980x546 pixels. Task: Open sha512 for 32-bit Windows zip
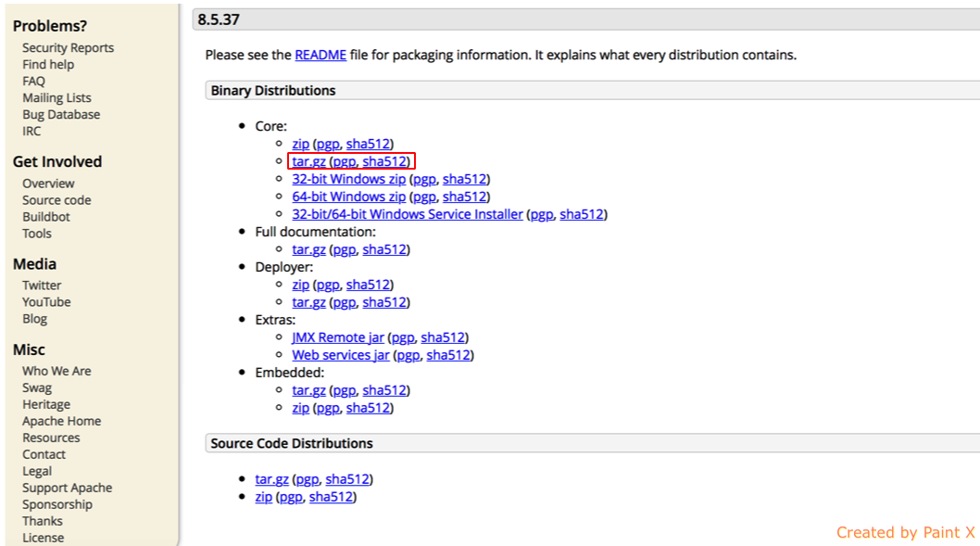(x=464, y=179)
